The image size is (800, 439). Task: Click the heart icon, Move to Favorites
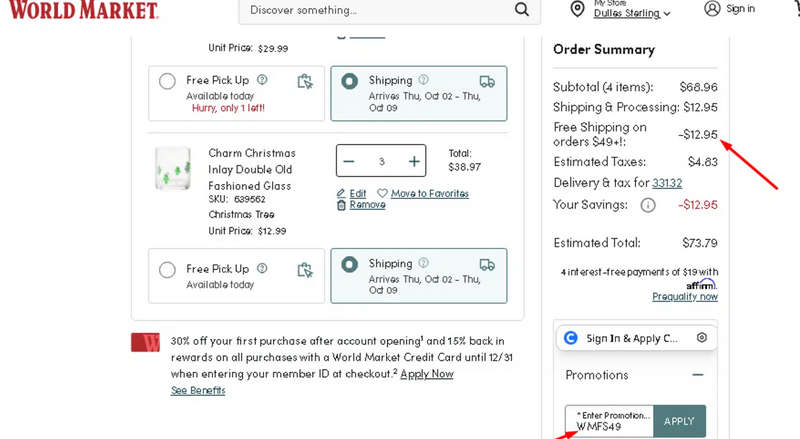point(382,193)
